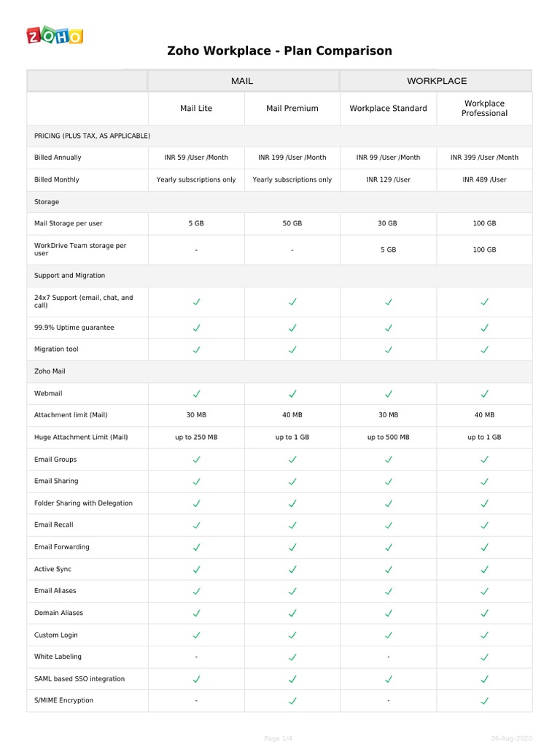This screenshot has width=560, height=747.
Task: Select the WORKPLACE column group header
Action: [436, 81]
